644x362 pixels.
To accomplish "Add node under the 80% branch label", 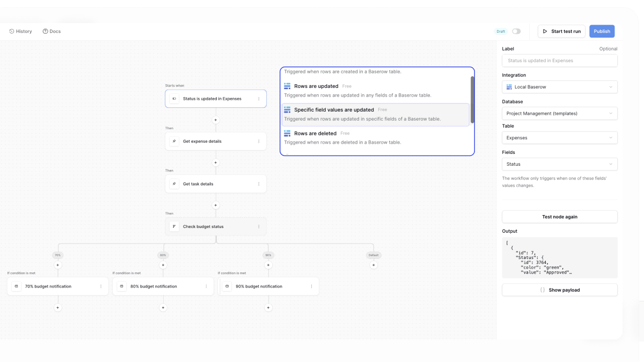I will point(163,265).
